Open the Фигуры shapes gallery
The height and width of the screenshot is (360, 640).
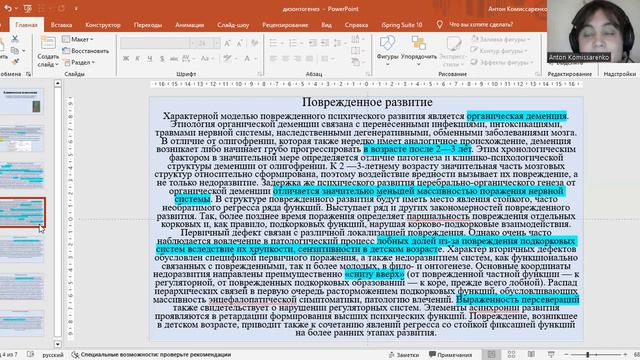click(387, 51)
